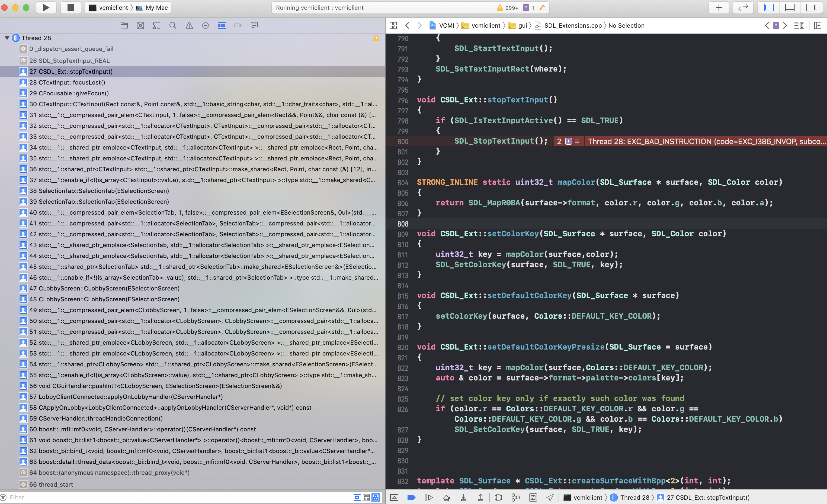Click the Step Over debug button

point(446,497)
